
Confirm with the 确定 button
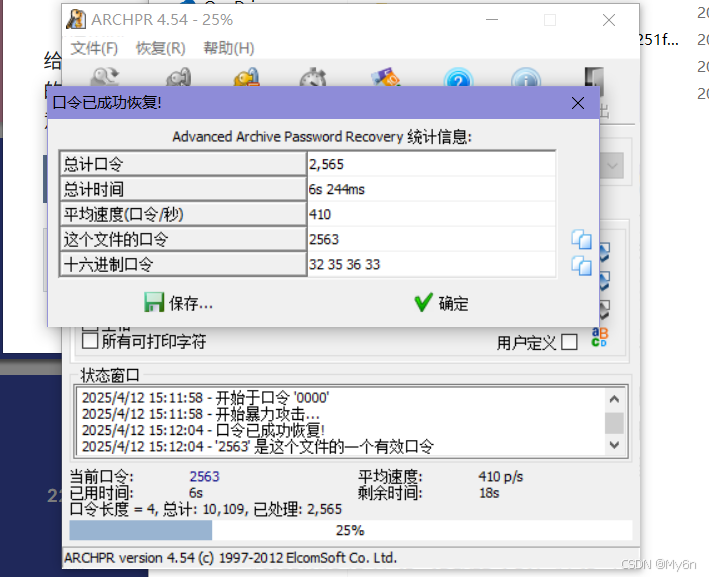(441, 303)
